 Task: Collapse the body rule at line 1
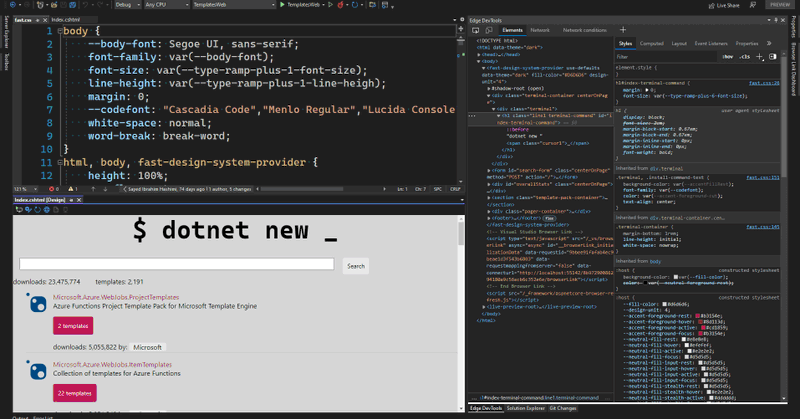tap(60, 31)
